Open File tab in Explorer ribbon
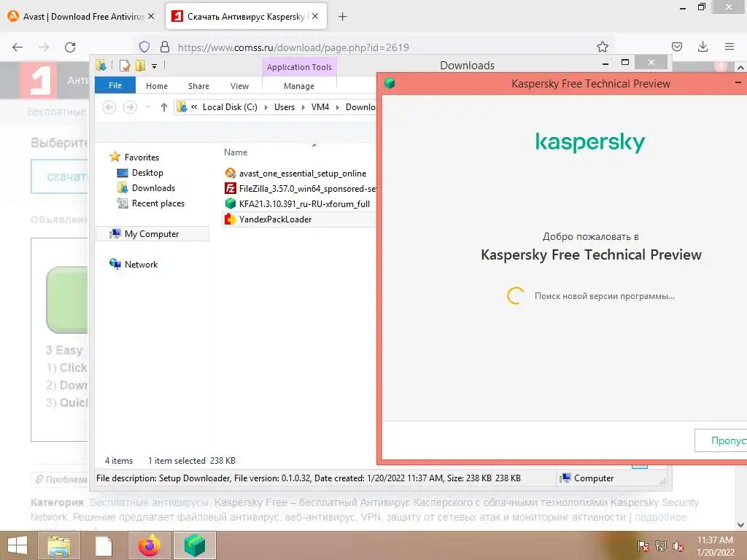 (115, 85)
